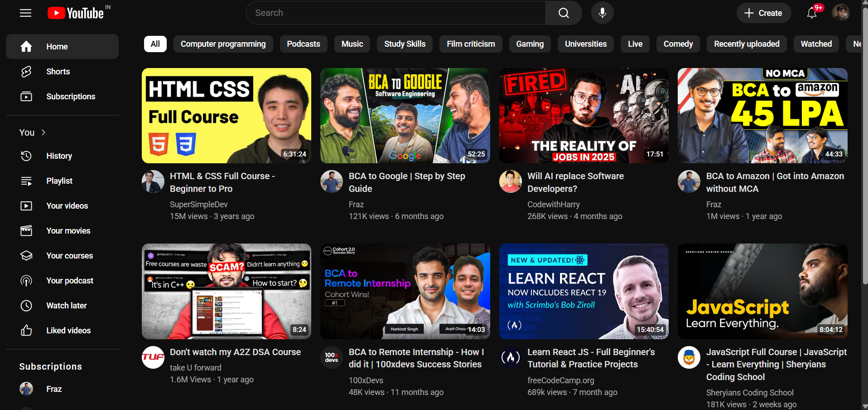Switch to the Music category

(x=352, y=44)
